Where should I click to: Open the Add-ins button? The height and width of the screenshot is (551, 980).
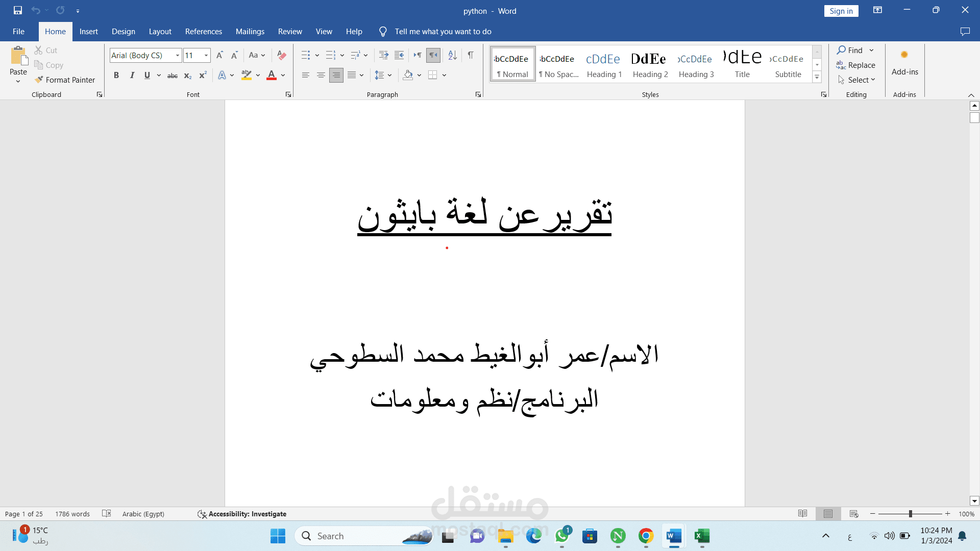tap(904, 63)
